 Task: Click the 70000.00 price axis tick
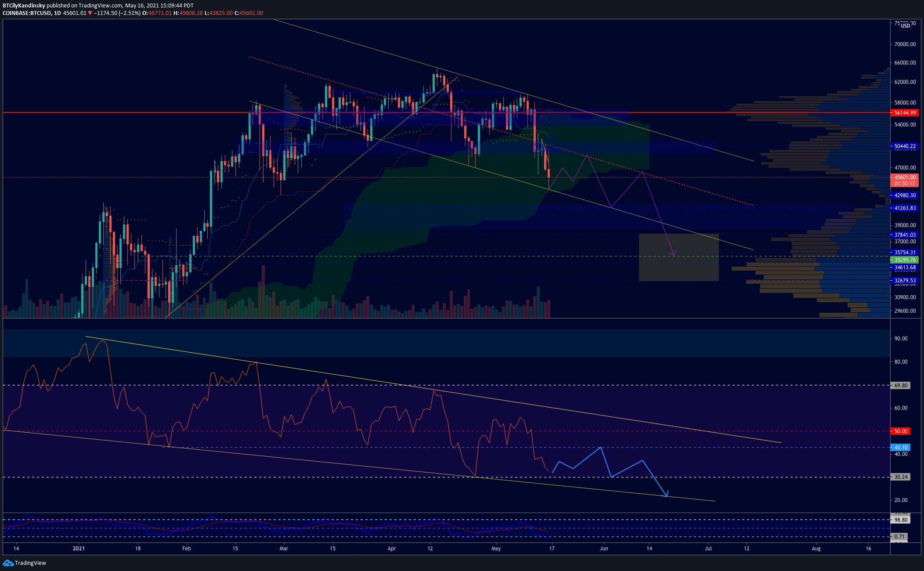(905, 44)
